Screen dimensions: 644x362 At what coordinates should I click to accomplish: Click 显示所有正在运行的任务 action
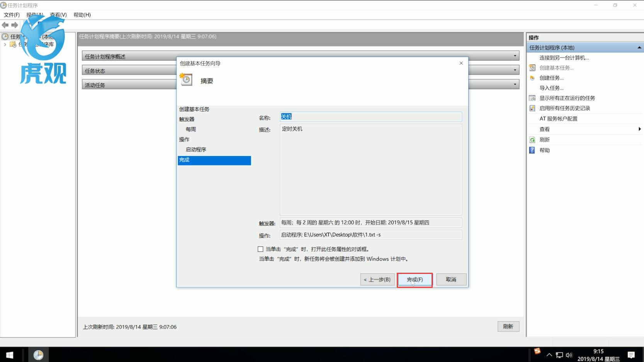[x=567, y=98]
